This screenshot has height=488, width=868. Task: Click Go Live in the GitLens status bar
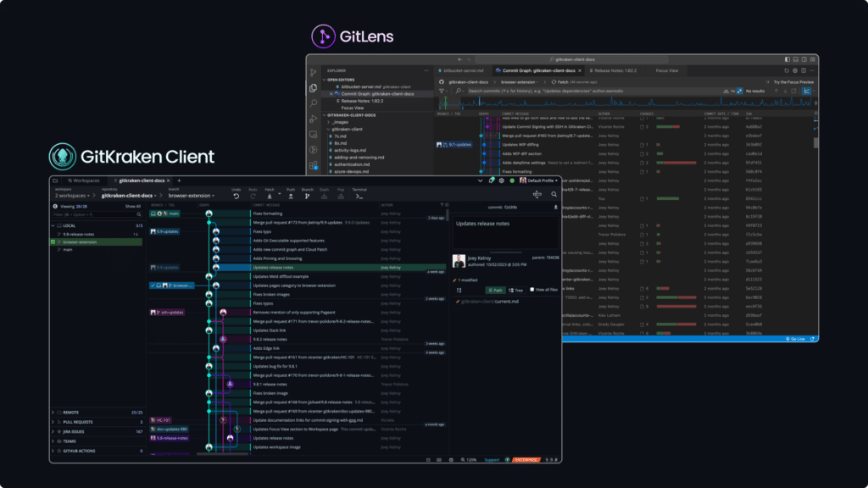pos(795,339)
